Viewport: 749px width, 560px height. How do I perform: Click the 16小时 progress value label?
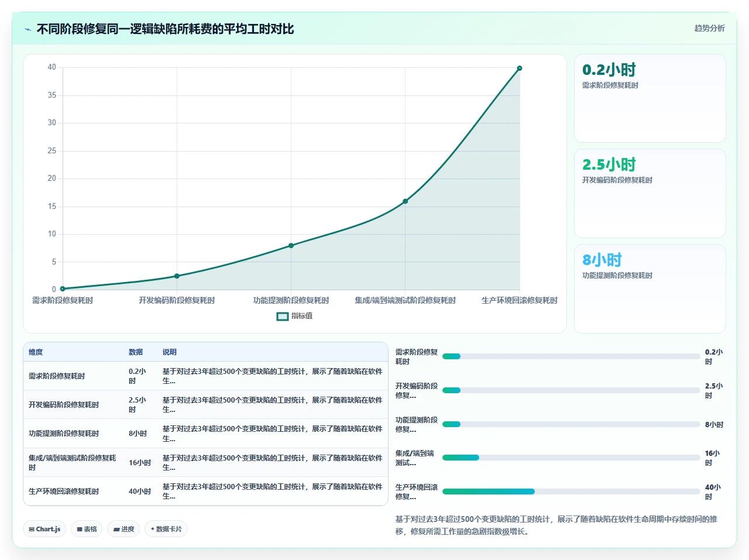(x=713, y=458)
